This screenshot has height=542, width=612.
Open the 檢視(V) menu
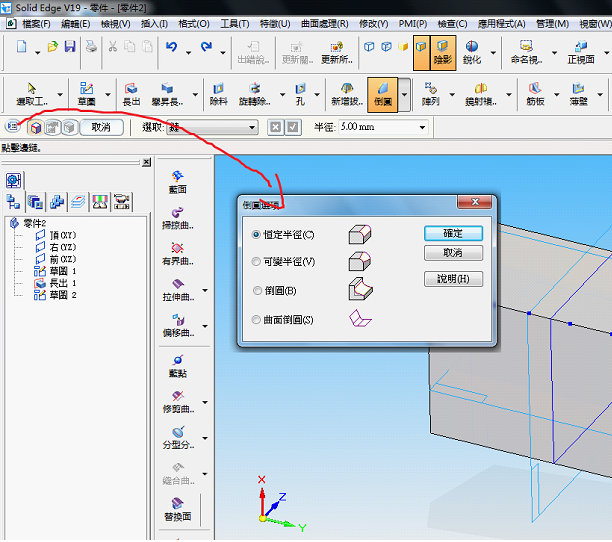(116, 24)
